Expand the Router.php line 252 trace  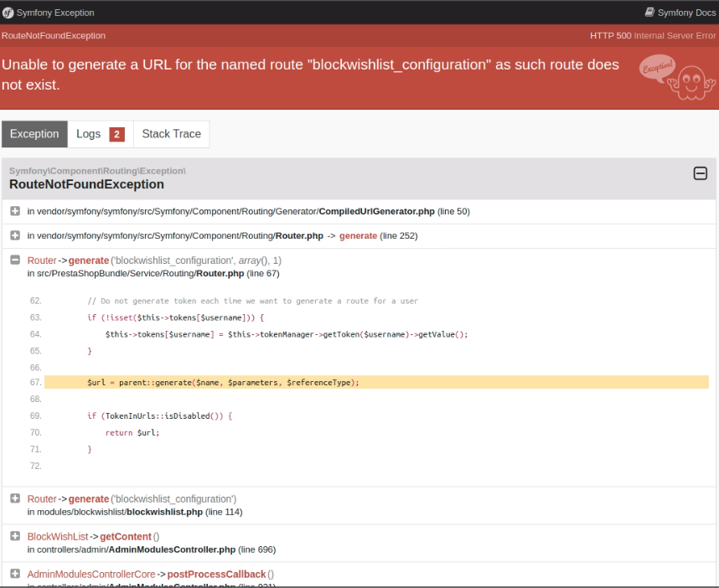pyautogui.click(x=15, y=235)
